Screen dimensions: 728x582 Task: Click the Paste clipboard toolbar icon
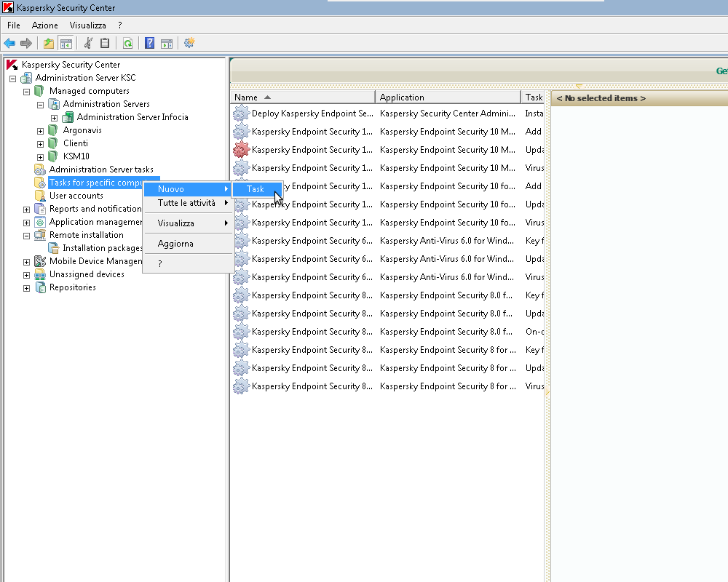[x=105, y=43]
